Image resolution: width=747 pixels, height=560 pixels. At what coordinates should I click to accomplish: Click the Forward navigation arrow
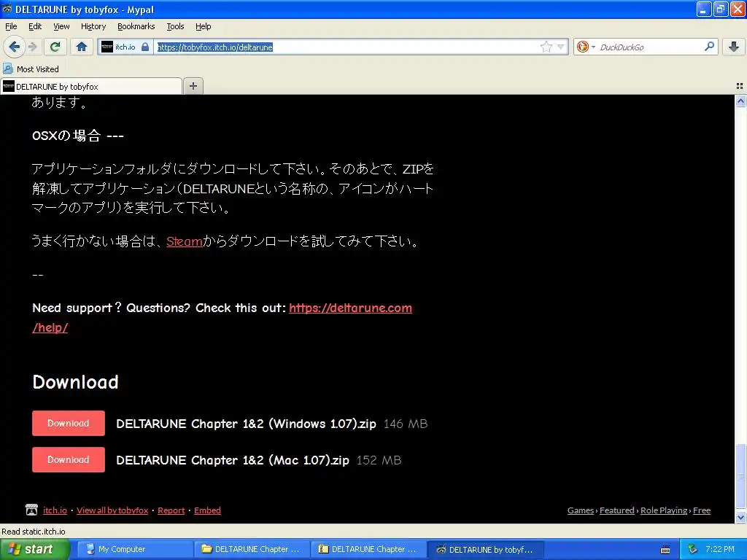point(32,47)
